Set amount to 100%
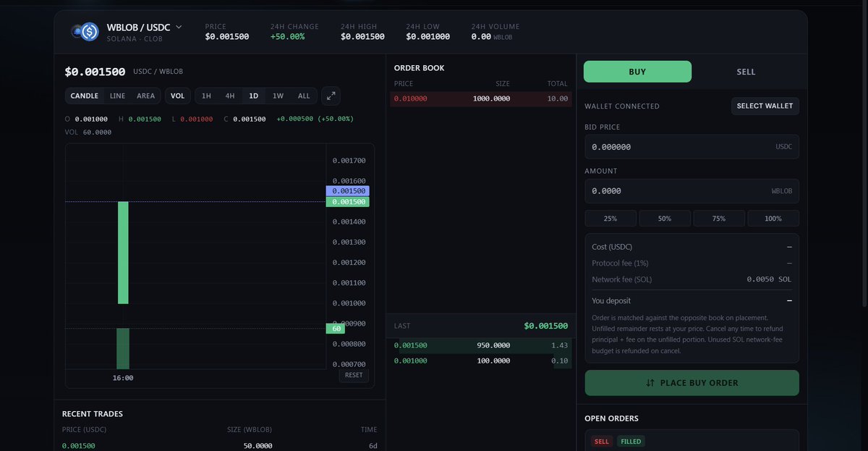868x451 pixels. coord(773,218)
